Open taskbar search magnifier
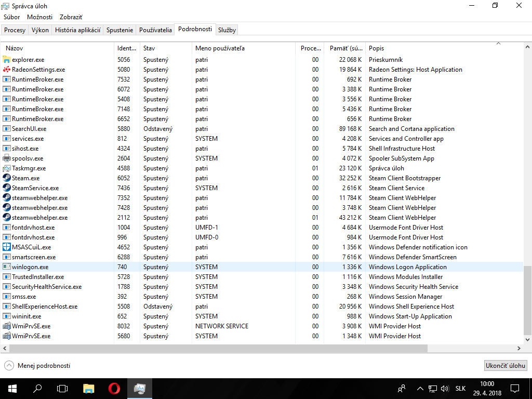 click(37, 389)
